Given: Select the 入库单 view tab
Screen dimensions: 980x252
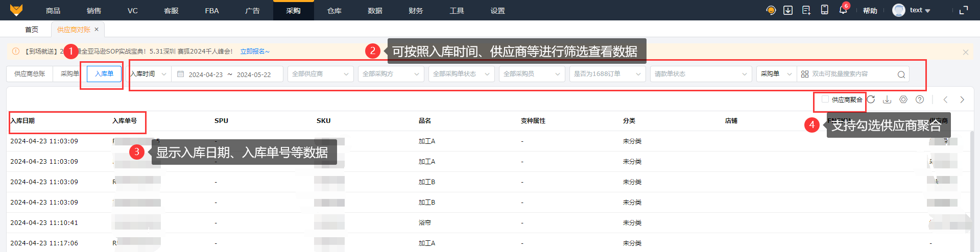Looking at the screenshot, I should (104, 74).
